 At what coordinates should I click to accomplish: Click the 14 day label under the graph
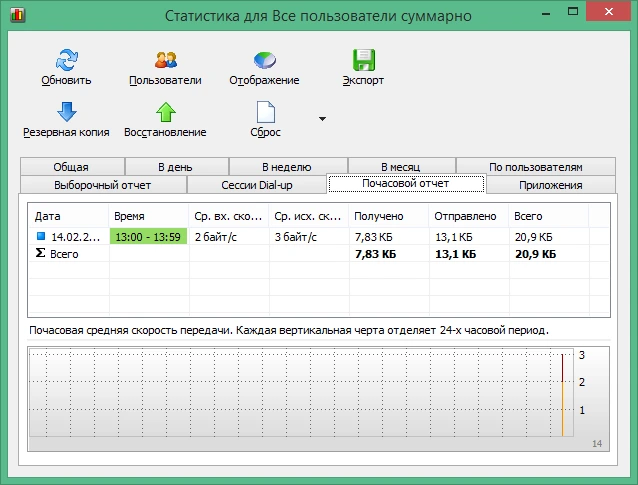(597, 443)
